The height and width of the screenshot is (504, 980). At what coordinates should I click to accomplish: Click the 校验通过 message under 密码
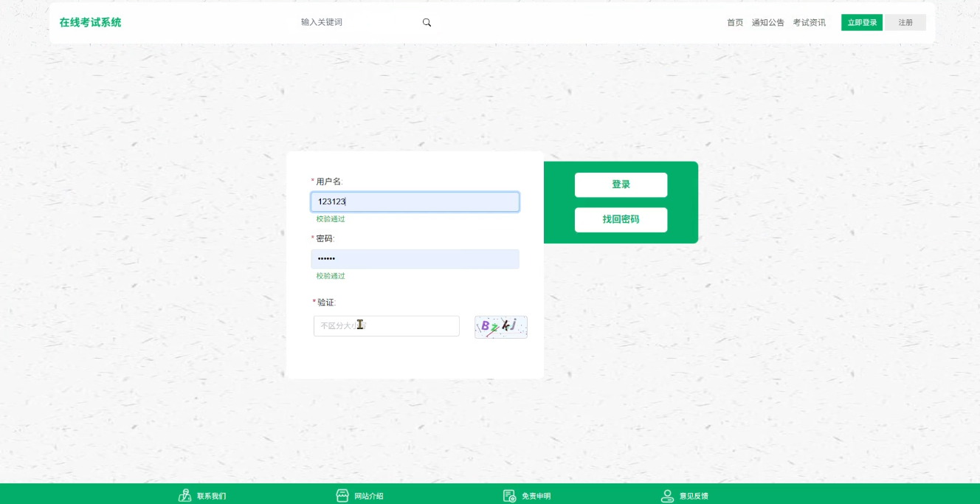331,276
